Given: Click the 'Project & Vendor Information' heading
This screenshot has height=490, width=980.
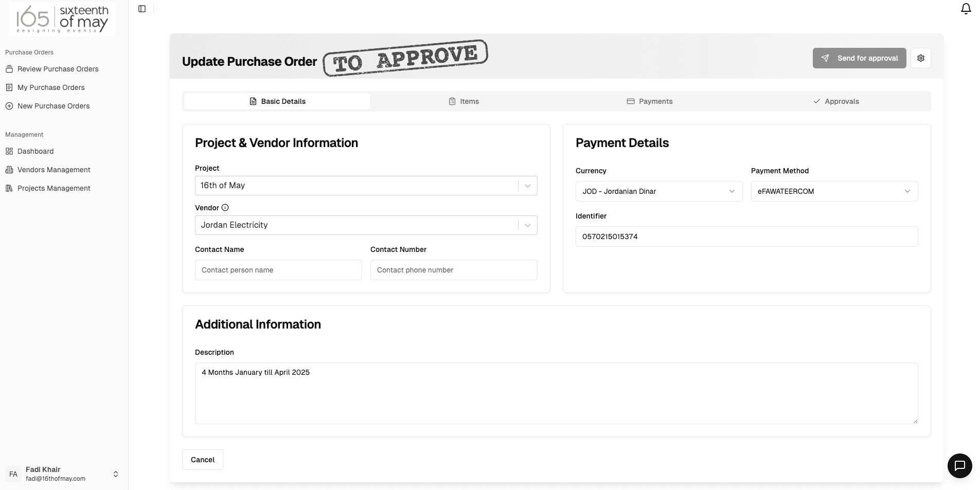Looking at the screenshot, I should click(x=276, y=143).
